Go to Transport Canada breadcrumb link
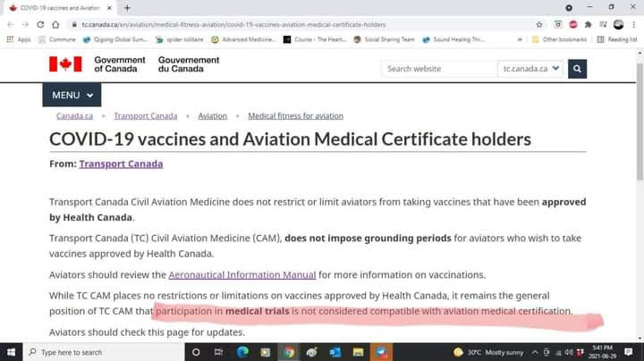Screen dimensions: 644x361 [x=146, y=116]
